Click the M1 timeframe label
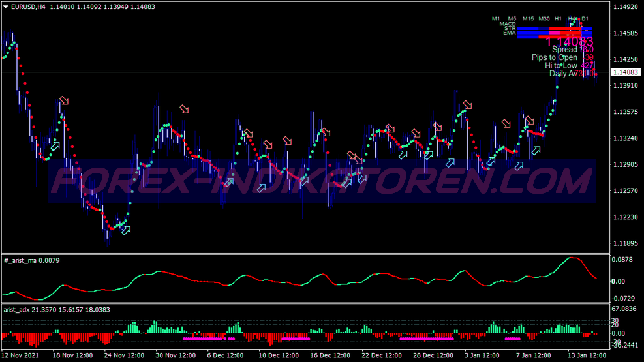 tap(496, 18)
